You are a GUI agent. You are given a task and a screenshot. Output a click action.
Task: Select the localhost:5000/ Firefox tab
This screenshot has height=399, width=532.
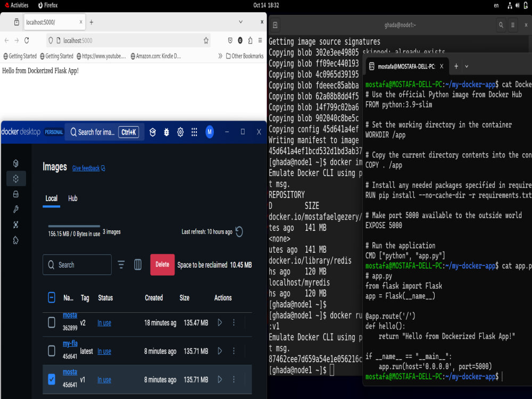point(54,22)
